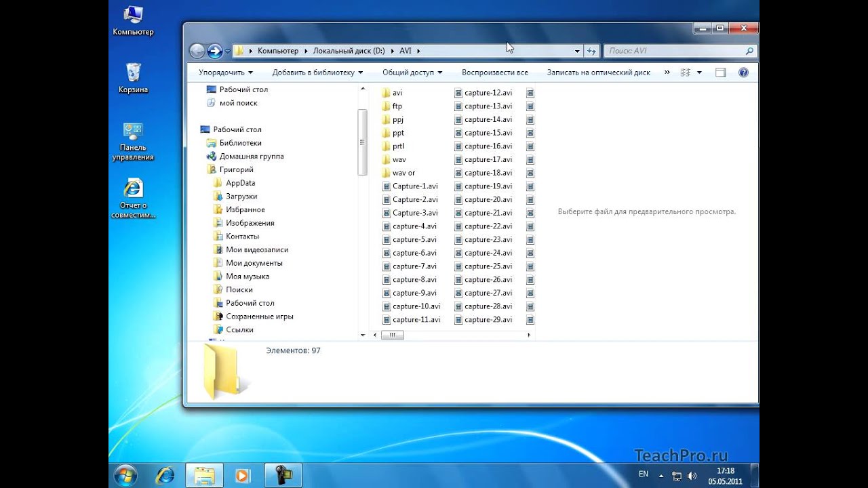868x488 pixels.
Task: Open the Панель управления desktop icon
Action: click(x=133, y=142)
